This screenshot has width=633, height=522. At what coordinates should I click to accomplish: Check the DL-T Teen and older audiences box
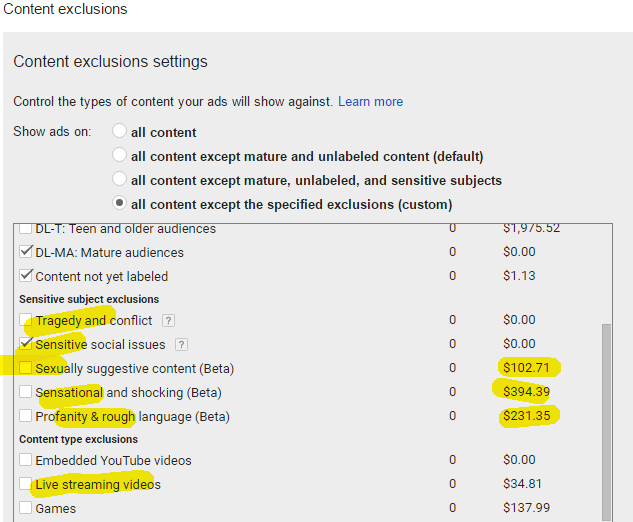coord(26,229)
